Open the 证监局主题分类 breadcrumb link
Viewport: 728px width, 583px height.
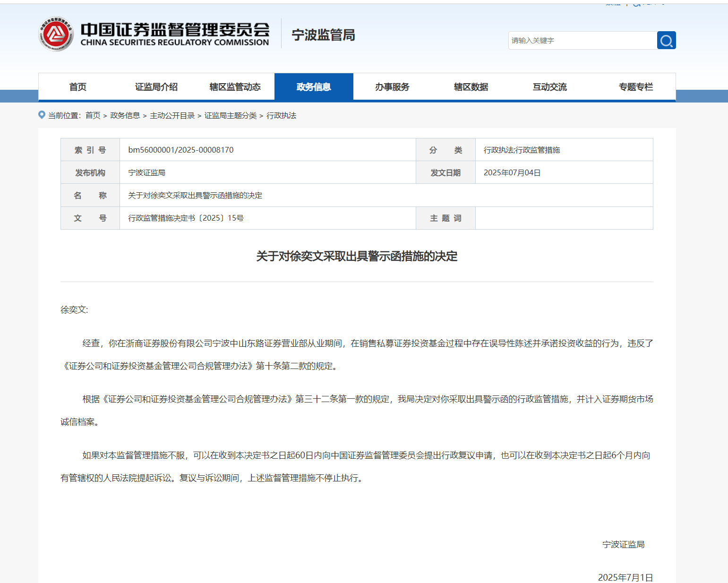pyautogui.click(x=231, y=115)
